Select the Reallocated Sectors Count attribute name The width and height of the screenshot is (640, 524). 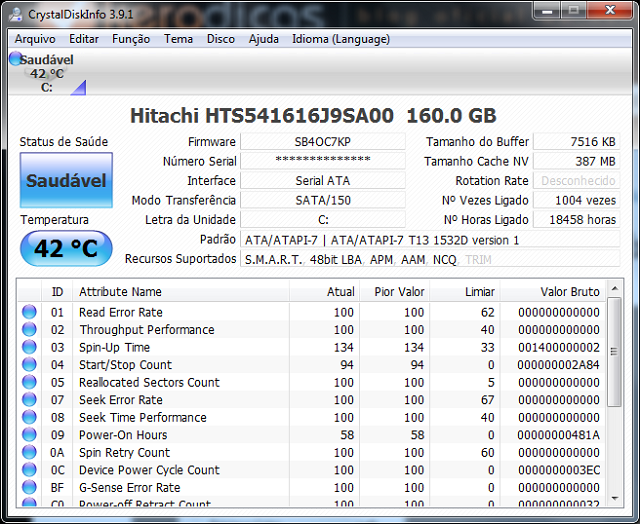(x=149, y=382)
